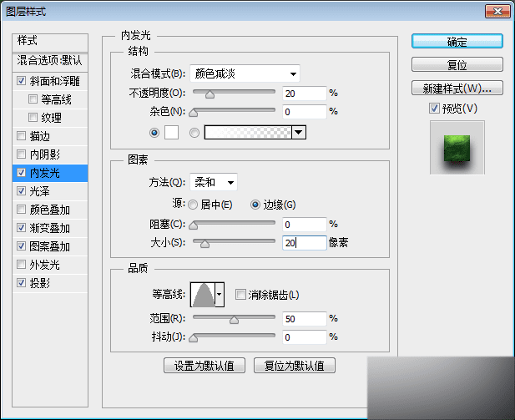Viewport: 515px width, 420px height.
Task: Enable the 内阴影 style checkbox
Action: click(21, 154)
